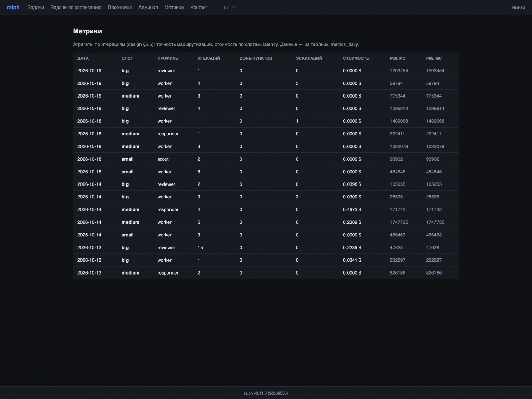Image resolution: width=532 pixels, height=399 pixels.
Task: Click the P50 value 93902
Action: pos(396,159)
